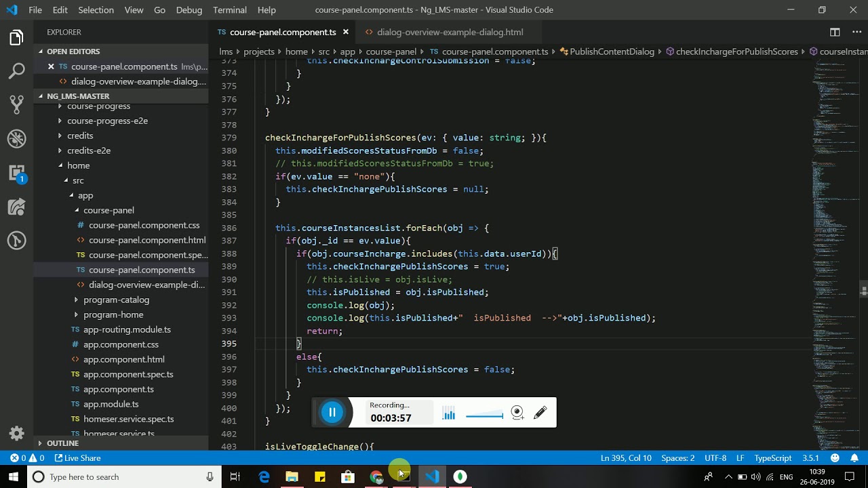Open the File menu
This screenshot has width=868, height=488.
pyautogui.click(x=35, y=10)
